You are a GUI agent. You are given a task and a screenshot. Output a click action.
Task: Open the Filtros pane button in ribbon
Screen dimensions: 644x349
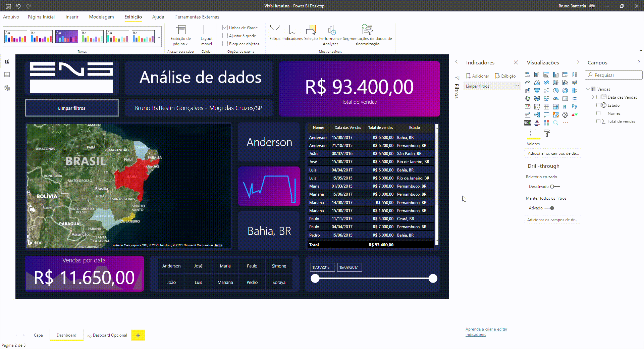[x=275, y=33]
